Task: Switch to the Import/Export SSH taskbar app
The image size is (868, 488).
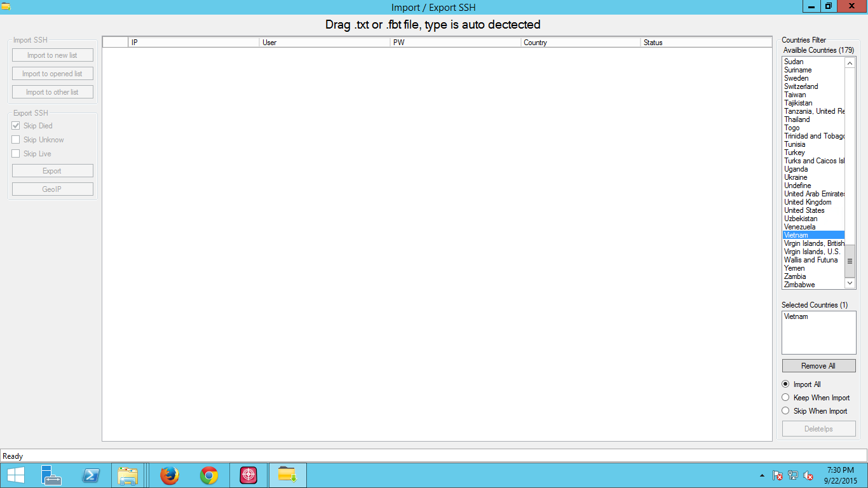Action: click(x=288, y=475)
